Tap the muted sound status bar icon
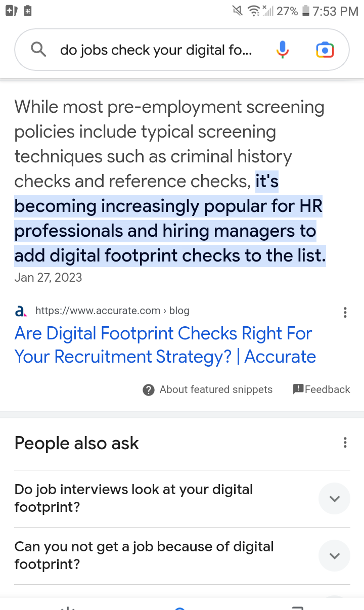Image resolution: width=364 pixels, height=610 pixels. point(237,11)
